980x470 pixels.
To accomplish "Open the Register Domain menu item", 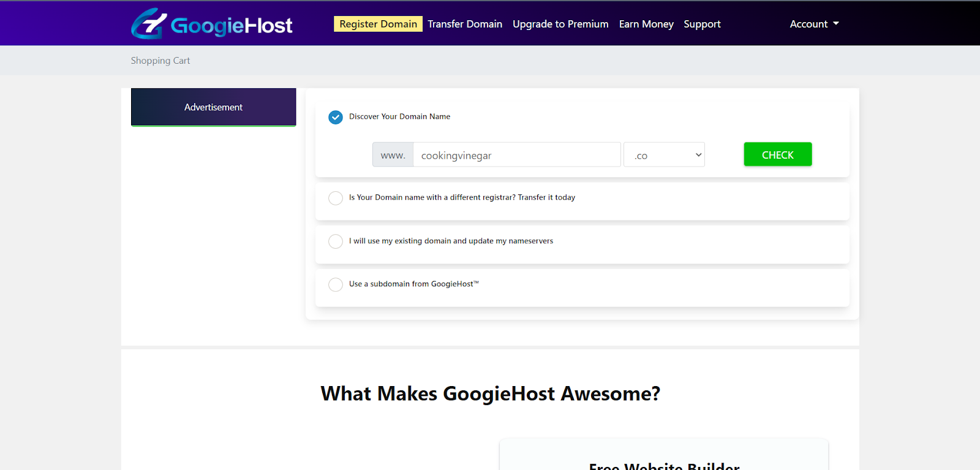I will [378, 24].
